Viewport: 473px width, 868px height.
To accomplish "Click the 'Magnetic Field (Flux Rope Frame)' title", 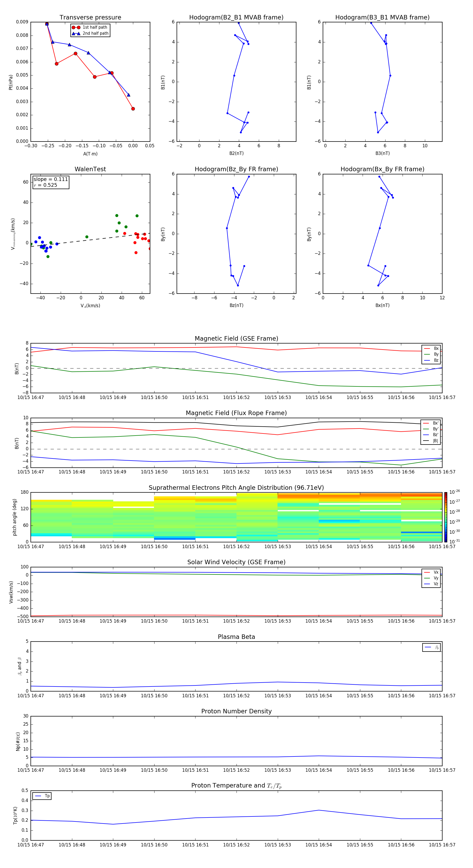I will (236, 413).
